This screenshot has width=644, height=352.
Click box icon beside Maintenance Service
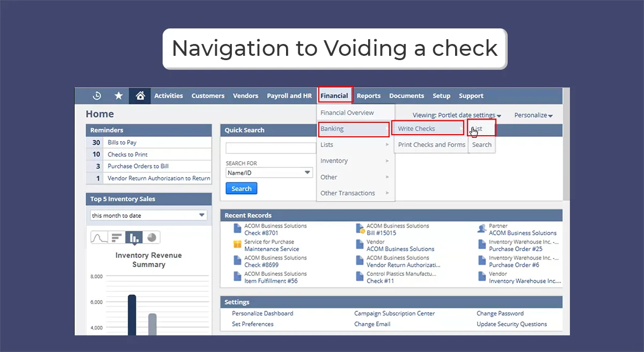[237, 245]
